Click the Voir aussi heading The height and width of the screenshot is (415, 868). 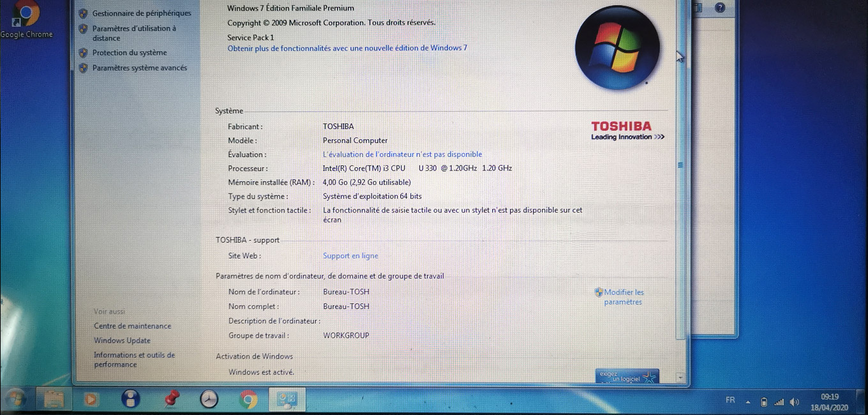[x=110, y=312]
